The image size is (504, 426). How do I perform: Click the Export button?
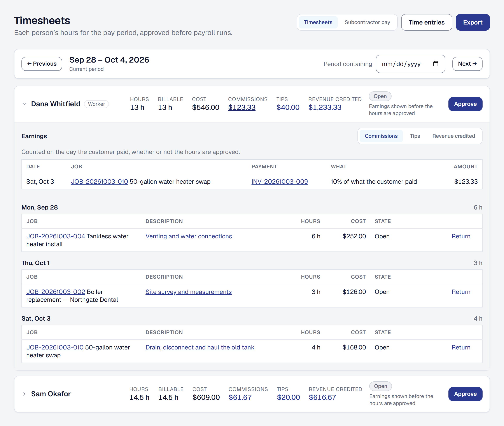[x=472, y=22]
